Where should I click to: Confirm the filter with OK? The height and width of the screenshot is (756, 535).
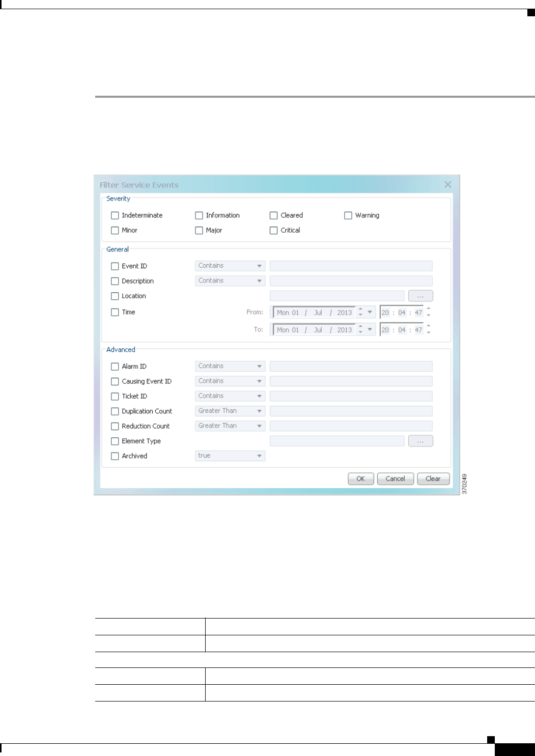tap(361, 479)
